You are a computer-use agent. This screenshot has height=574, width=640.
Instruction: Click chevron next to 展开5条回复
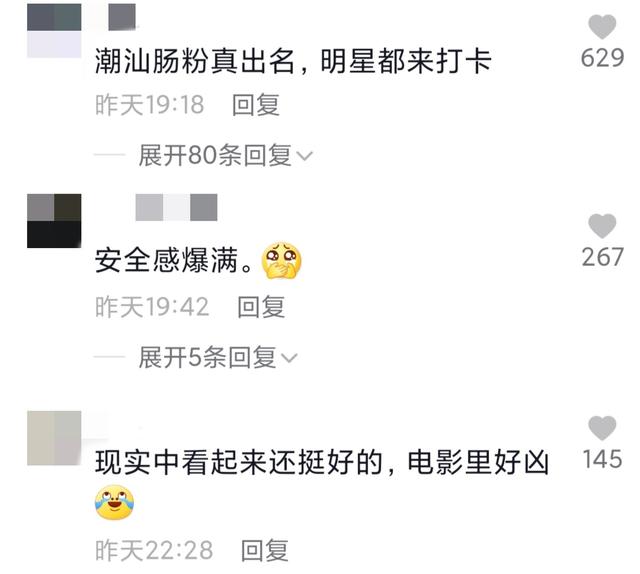tap(289, 358)
